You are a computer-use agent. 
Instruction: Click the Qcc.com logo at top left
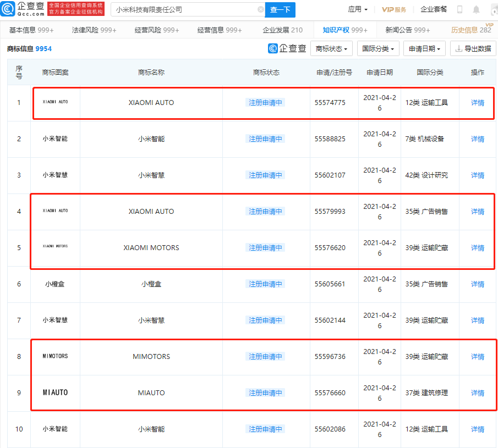point(23,9)
